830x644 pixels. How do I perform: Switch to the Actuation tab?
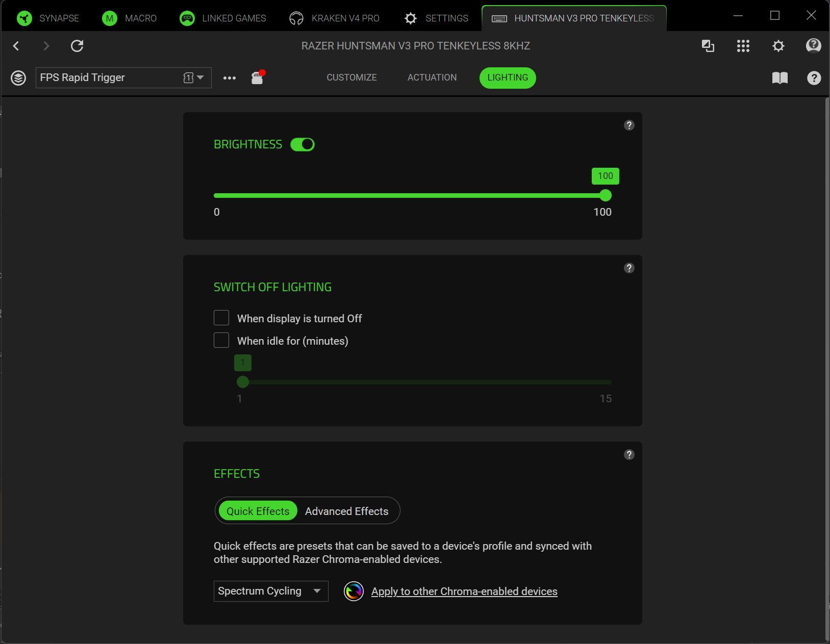tap(432, 78)
